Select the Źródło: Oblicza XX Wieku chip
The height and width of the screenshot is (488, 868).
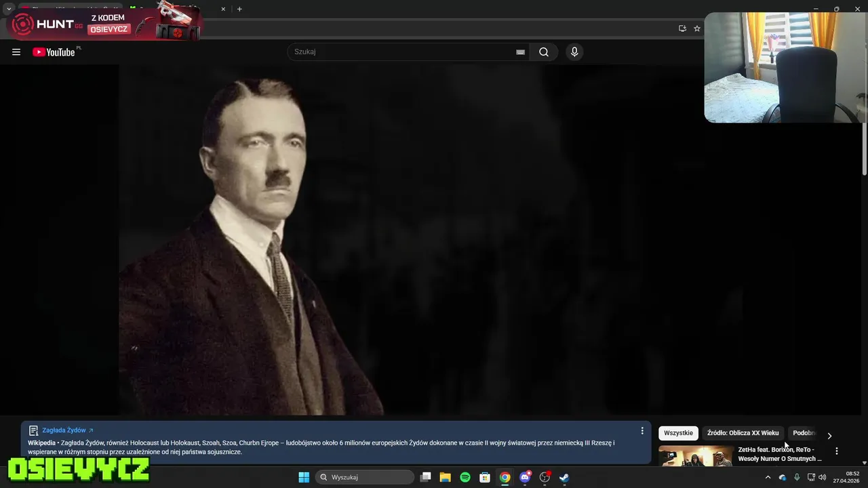(743, 433)
